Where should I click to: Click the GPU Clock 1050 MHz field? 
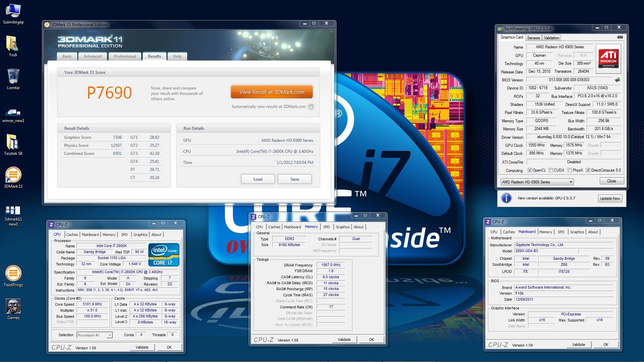(x=536, y=145)
